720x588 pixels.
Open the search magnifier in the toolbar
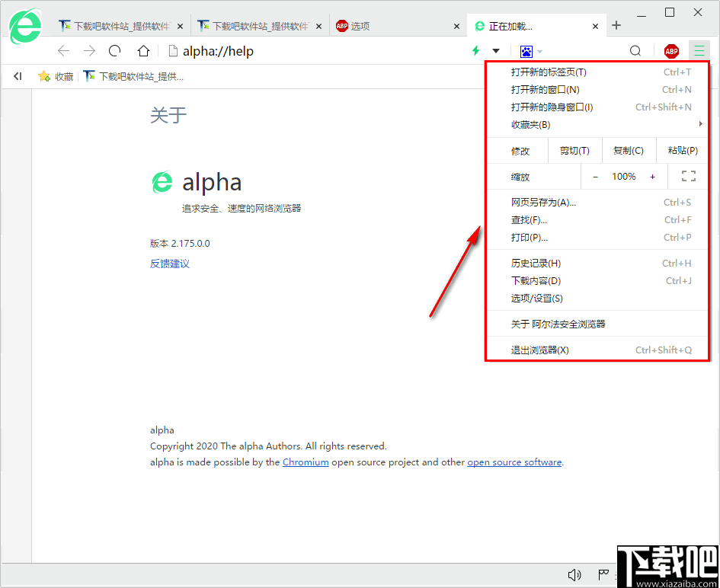click(x=635, y=50)
